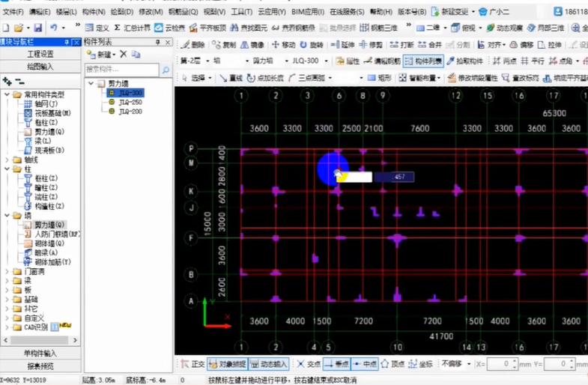Toggle 中点 midpoint snap
Viewport: 588px width, 385px height.
(x=364, y=364)
